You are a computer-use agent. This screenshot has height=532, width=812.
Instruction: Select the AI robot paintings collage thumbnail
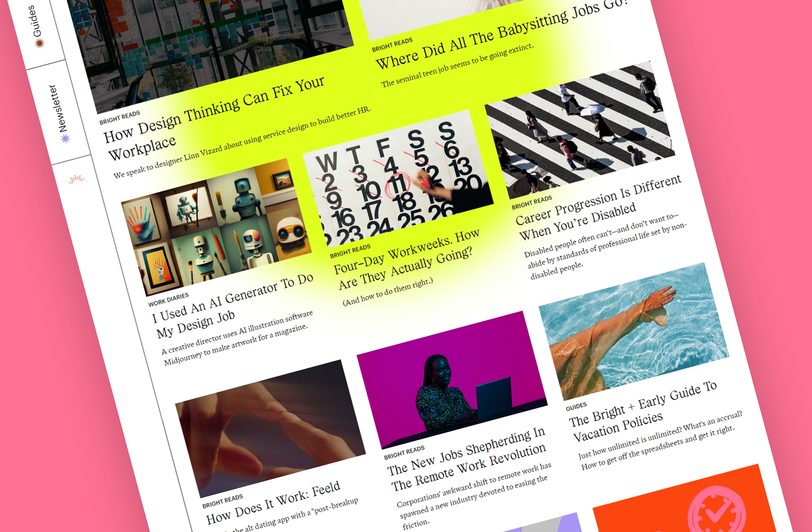(217, 227)
